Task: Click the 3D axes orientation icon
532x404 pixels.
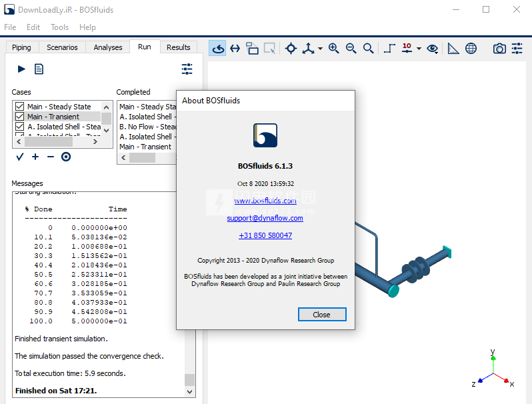Action: tap(308, 49)
